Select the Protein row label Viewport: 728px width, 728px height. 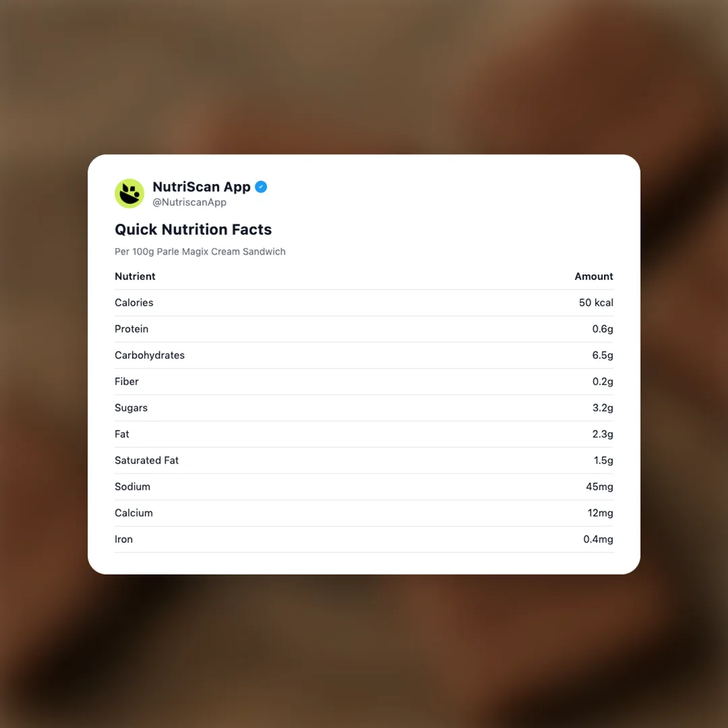pos(131,329)
